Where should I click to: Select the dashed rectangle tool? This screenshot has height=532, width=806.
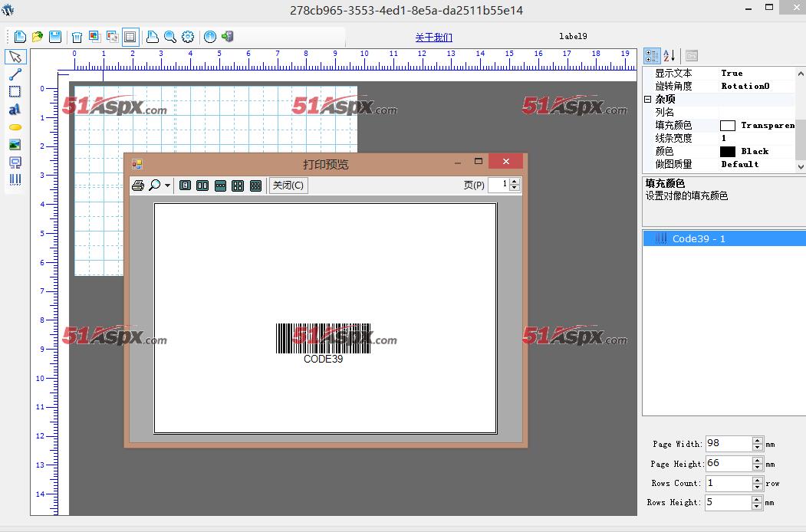(15, 92)
